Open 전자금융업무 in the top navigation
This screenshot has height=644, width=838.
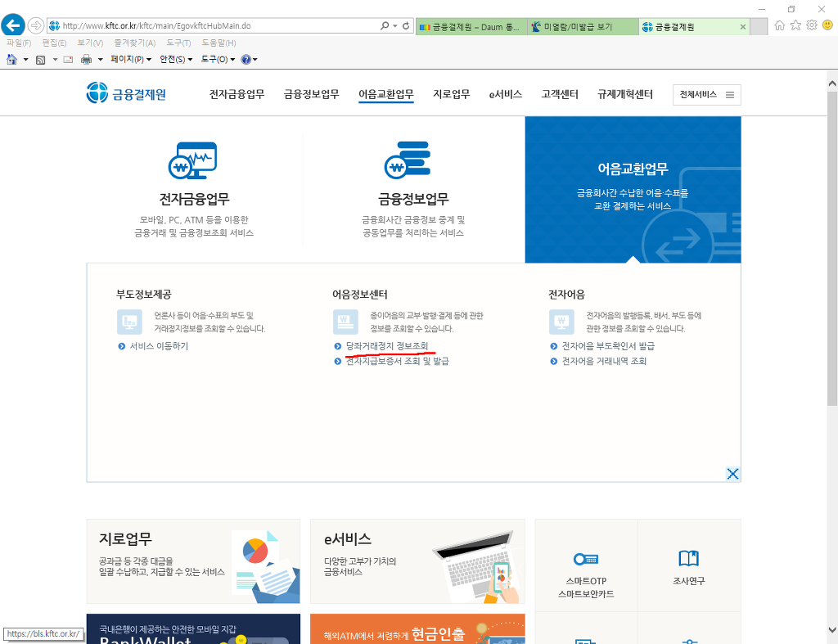point(237,95)
